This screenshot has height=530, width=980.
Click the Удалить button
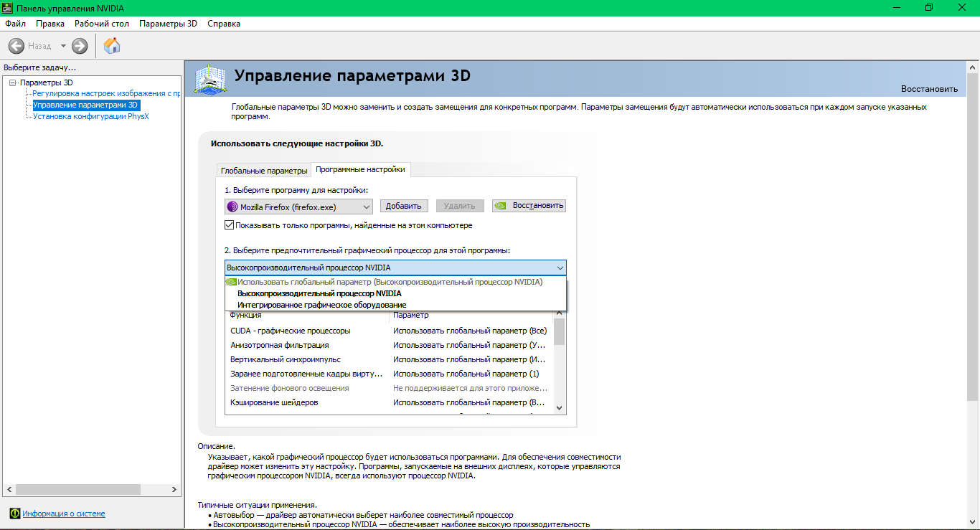point(460,206)
